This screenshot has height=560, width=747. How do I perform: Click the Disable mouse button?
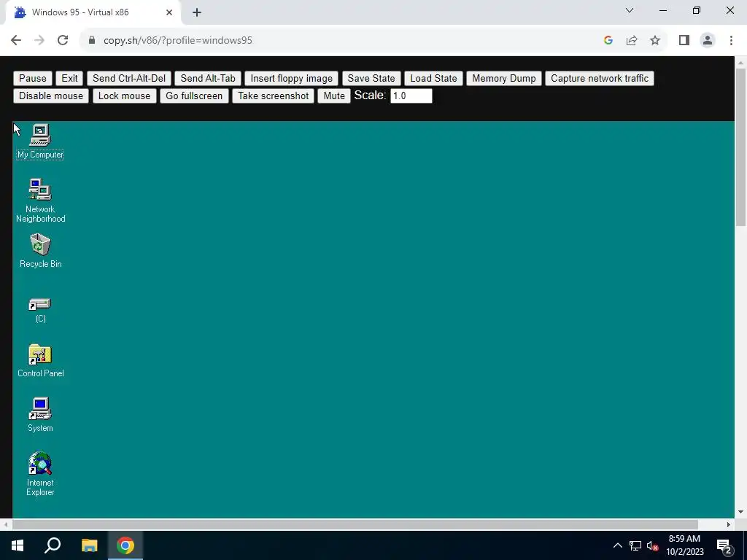[51, 96]
